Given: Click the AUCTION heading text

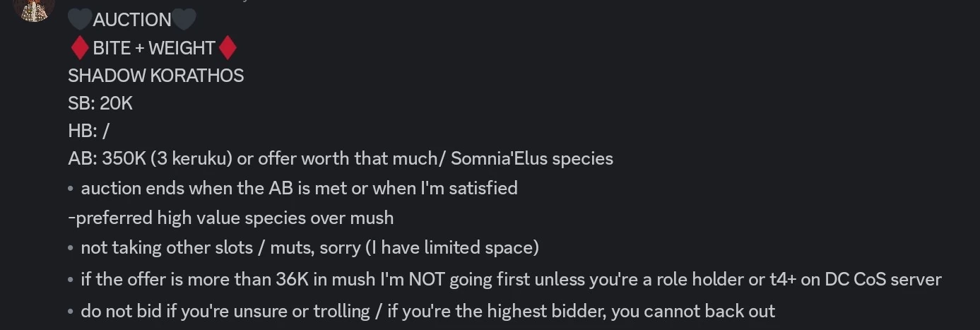Looking at the screenshot, I should [132, 20].
